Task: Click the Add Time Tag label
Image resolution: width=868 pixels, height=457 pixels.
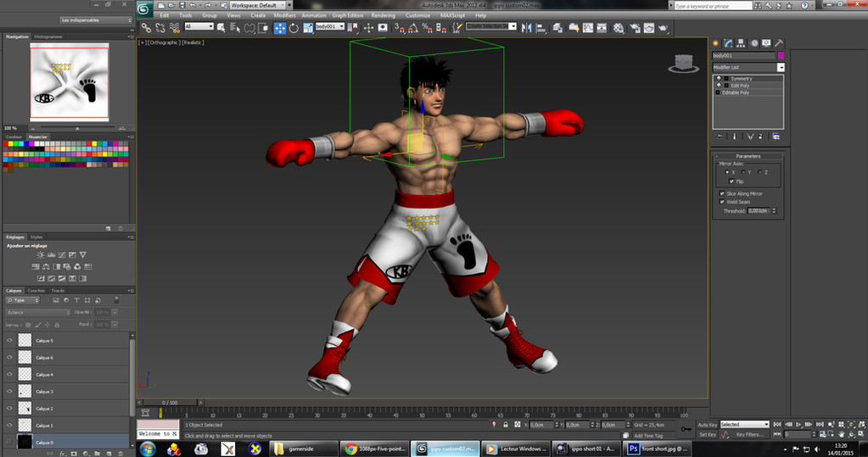Action: pos(647,436)
